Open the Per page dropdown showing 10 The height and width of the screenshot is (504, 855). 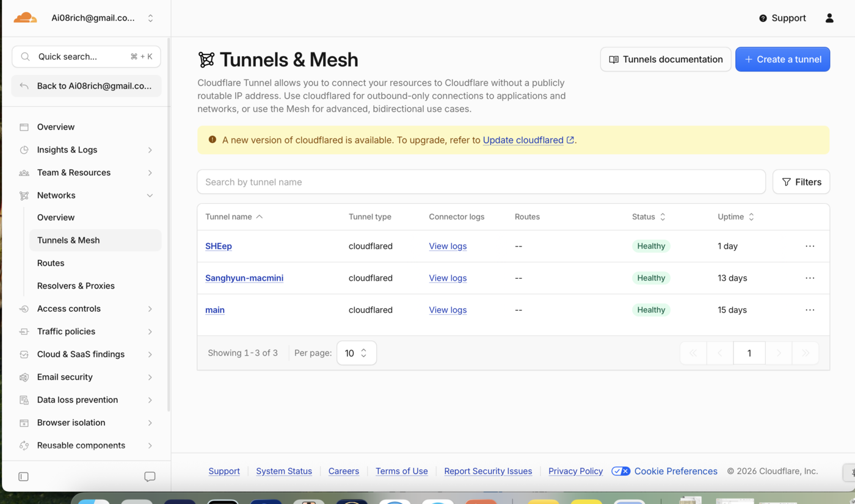[357, 353]
